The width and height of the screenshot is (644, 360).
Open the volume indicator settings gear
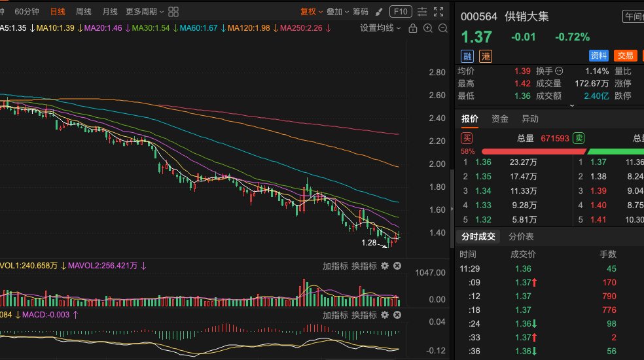(385, 266)
